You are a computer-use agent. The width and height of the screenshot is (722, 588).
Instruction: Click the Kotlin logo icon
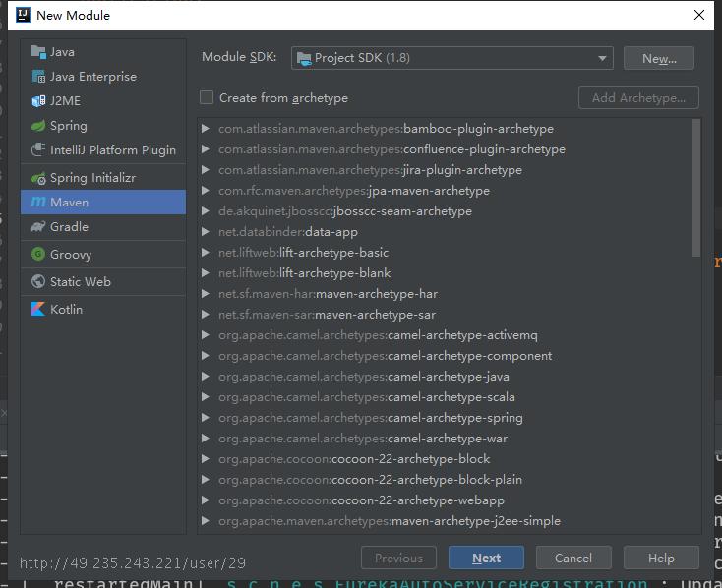click(x=38, y=309)
